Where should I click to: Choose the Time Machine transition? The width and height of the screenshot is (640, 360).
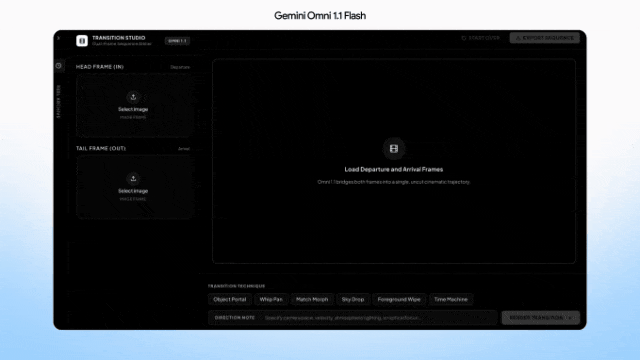451,300
